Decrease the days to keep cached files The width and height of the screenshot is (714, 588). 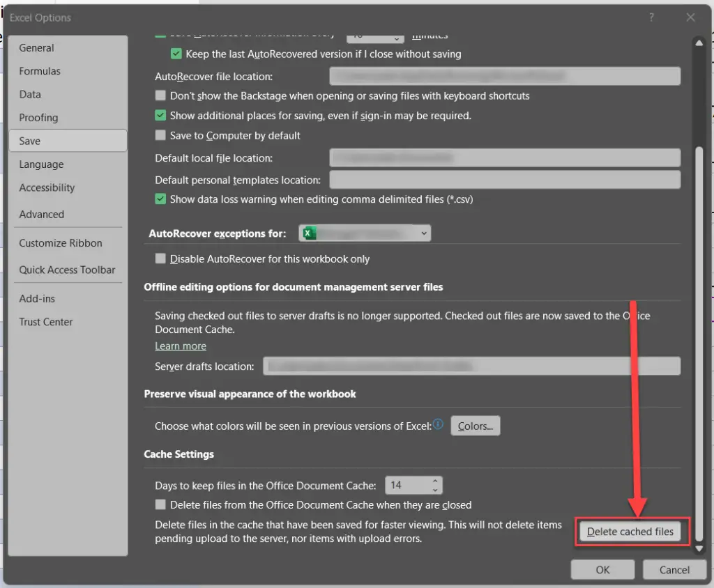coord(435,489)
